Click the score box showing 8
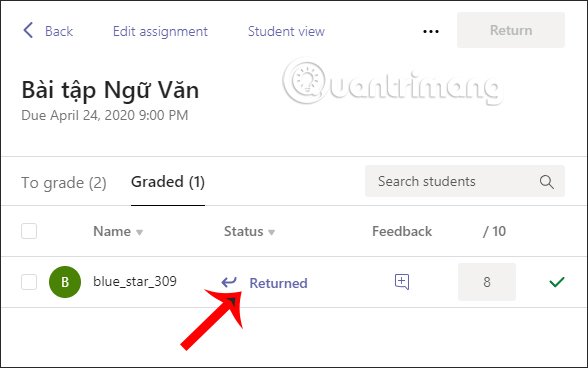Screen dimensions: 588x368 tap(487, 282)
